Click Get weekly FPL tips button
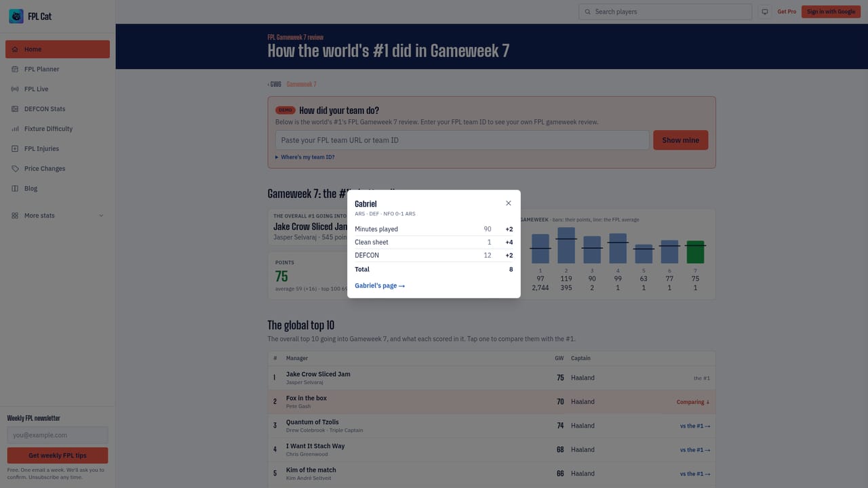The height and width of the screenshot is (488, 868). point(58,455)
